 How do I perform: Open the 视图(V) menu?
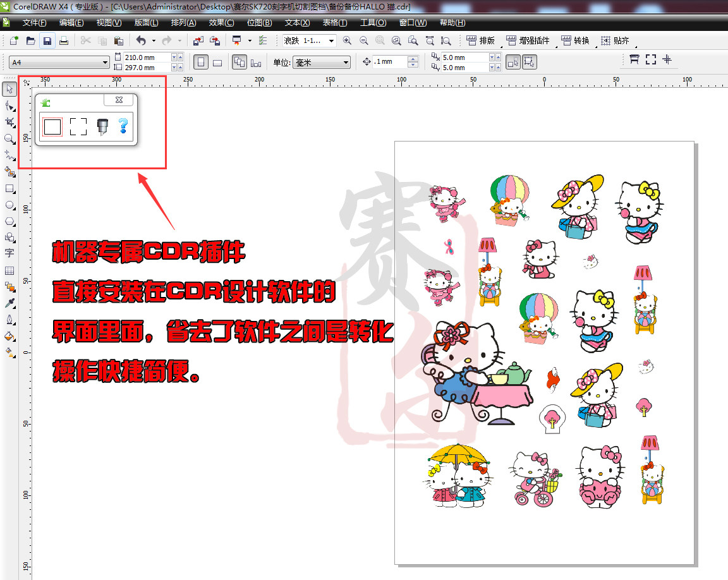click(x=109, y=23)
